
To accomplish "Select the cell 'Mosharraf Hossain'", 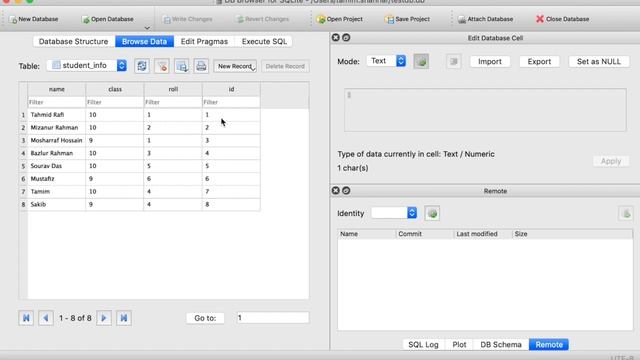I will point(57,140).
